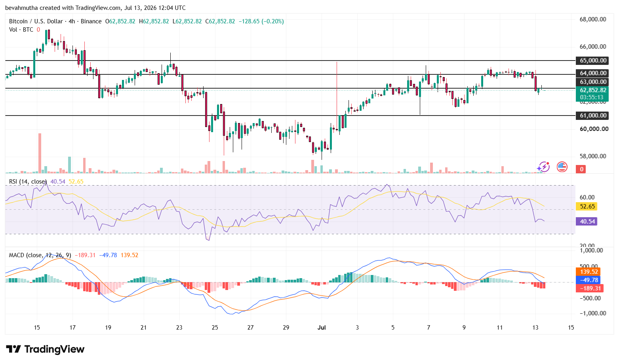Click date 17 on the time axis
619x364 pixels.
(x=72, y=328)
